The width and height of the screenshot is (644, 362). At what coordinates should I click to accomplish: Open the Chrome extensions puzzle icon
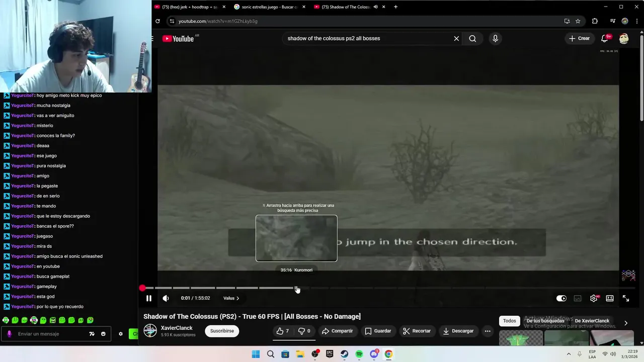pyautogui.click(x=595, y=21)
